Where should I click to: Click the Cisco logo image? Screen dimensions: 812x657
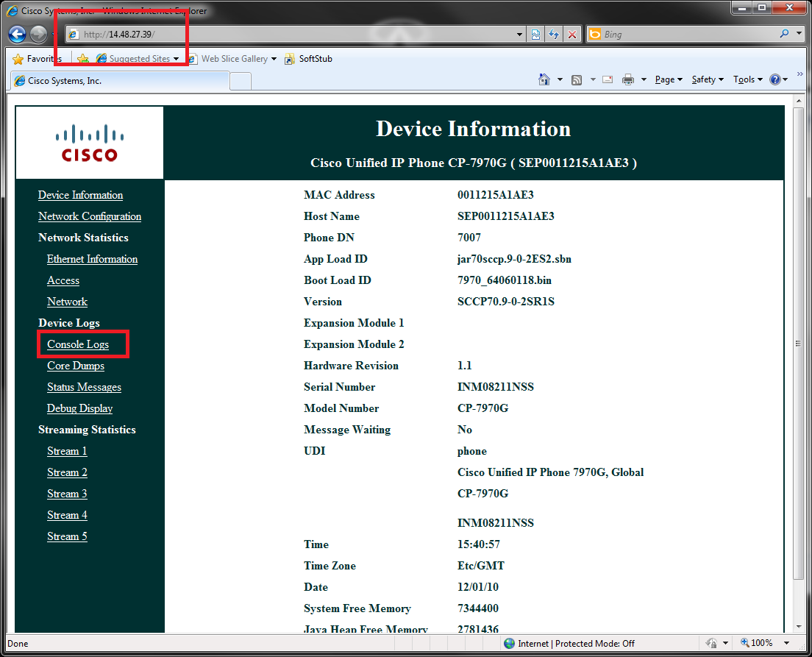point(90,143)
